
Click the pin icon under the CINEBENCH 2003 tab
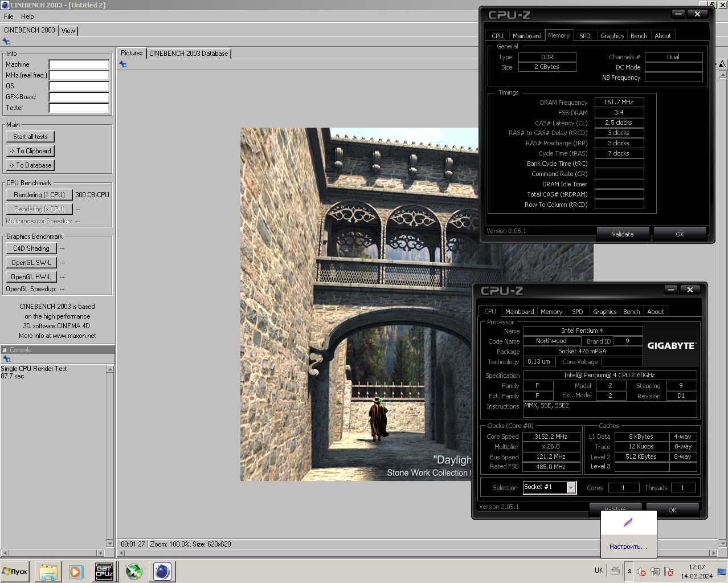pos(6,42)
